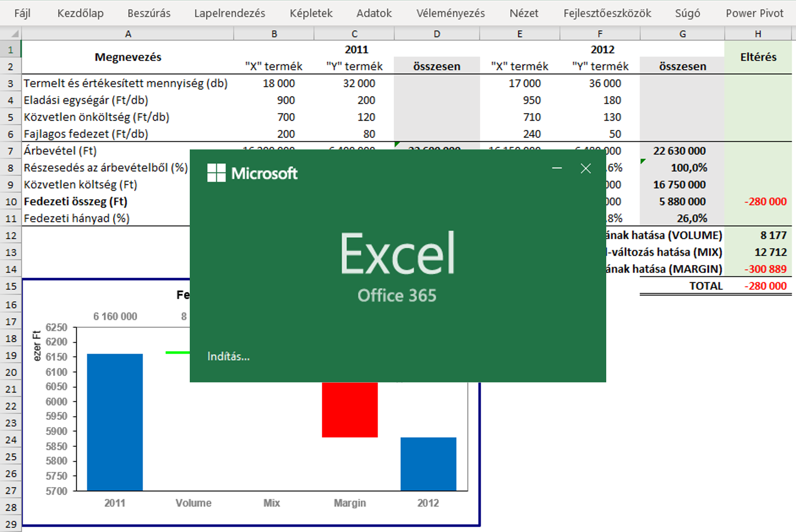This screenshot has width=796, height=532.
Task: Click the Megnevezés header cell
Action: (128, 57)
